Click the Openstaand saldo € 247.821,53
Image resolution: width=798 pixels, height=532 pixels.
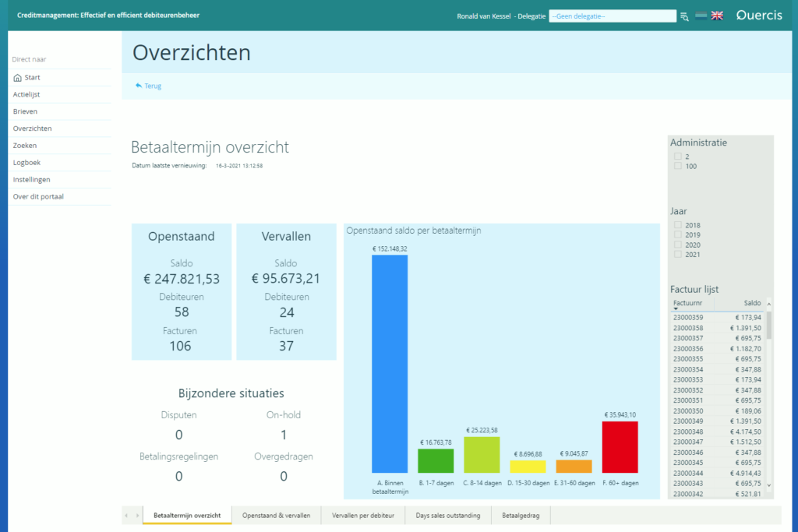pos(182,279)
